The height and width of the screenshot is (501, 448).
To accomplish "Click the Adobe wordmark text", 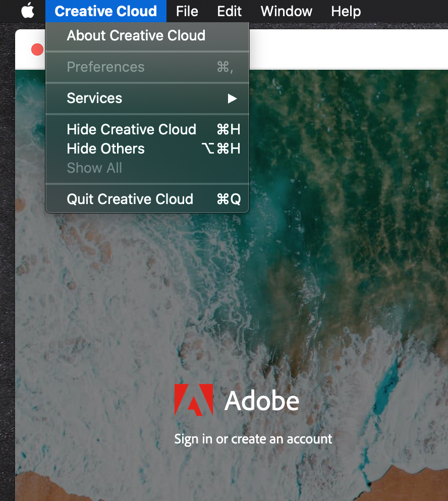I will tap(262, 401).
